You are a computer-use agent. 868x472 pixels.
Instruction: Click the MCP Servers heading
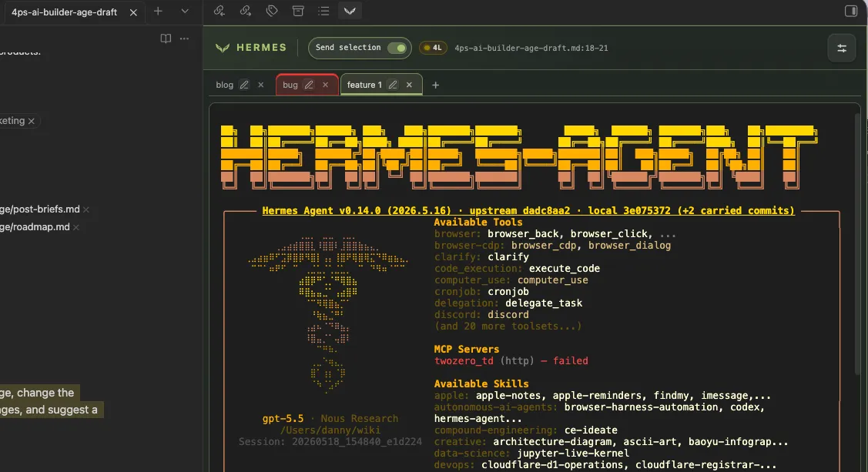coord(467,349)
